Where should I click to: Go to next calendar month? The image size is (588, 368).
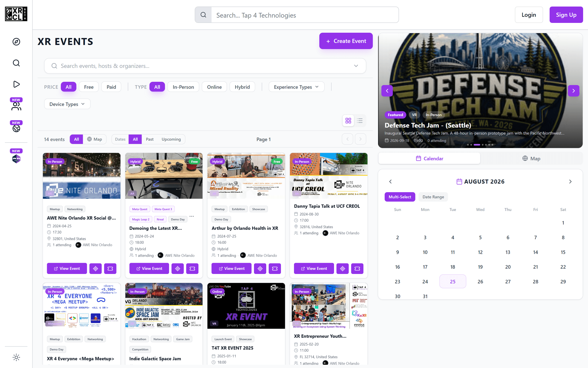coord(570,182)
